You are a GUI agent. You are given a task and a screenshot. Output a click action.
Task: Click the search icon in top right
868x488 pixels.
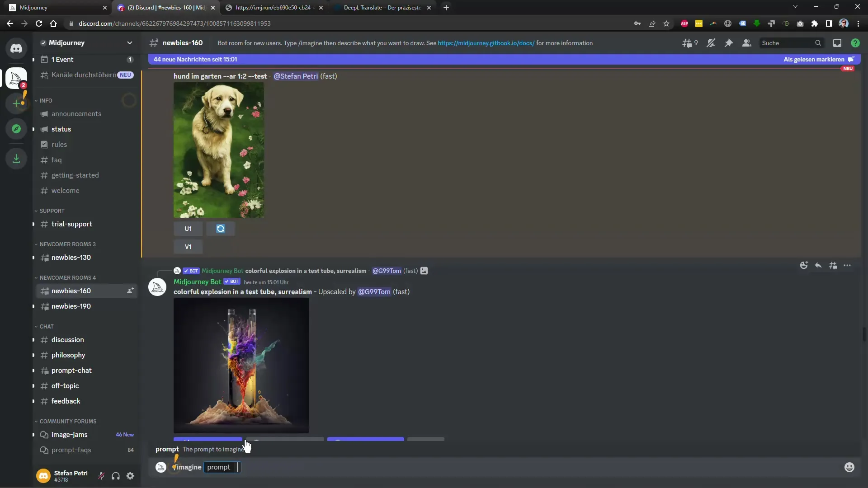818,43
